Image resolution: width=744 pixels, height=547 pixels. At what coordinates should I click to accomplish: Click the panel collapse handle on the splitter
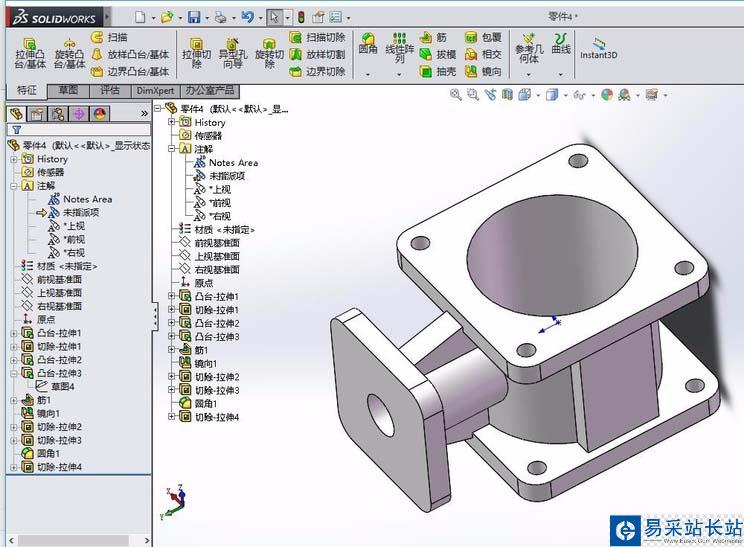[155, 316]
